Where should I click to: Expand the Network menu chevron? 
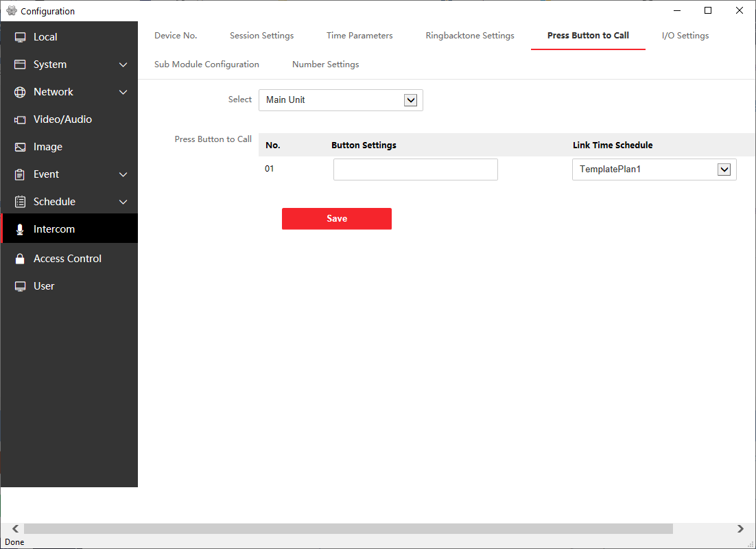click(123, 92)
